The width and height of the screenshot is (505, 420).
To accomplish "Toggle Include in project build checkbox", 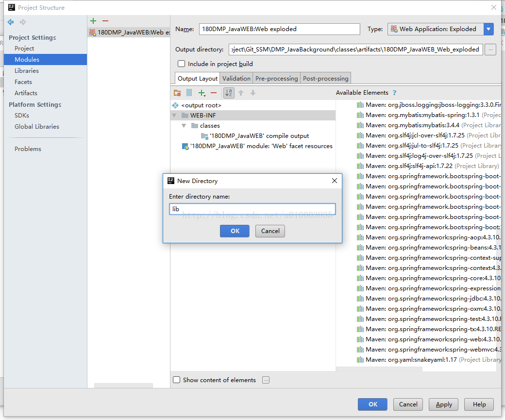I will click(x=181, y=64).
